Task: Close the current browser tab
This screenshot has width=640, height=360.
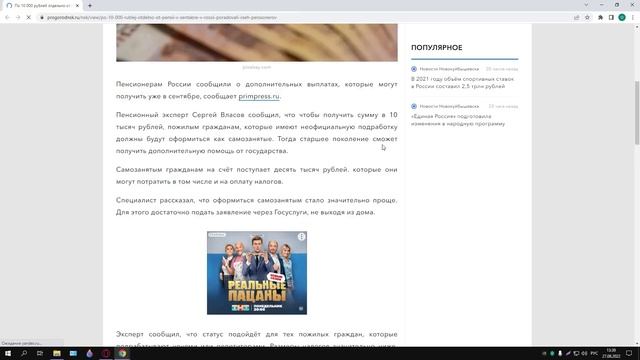Action: [x=78, y=6]
